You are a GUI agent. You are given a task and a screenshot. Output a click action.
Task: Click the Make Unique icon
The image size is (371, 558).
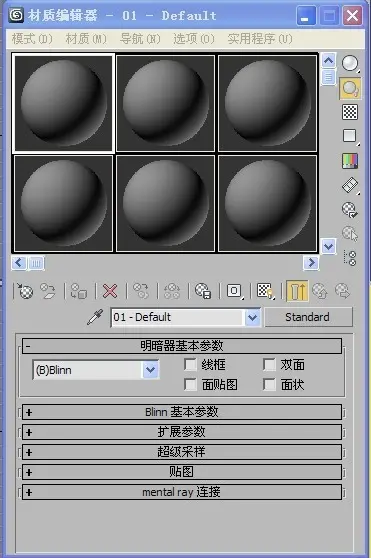pos(172,291)
